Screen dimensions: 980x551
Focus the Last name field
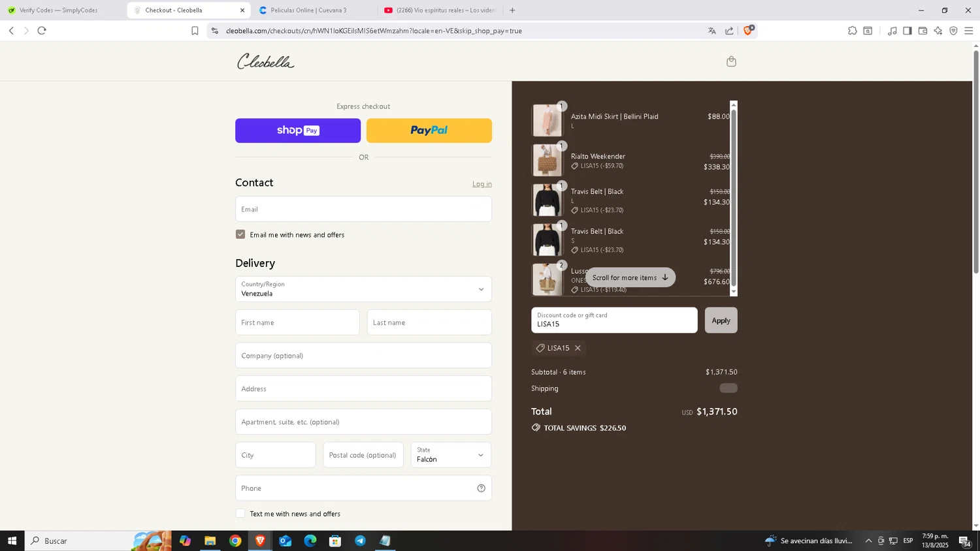pos(429,323)
